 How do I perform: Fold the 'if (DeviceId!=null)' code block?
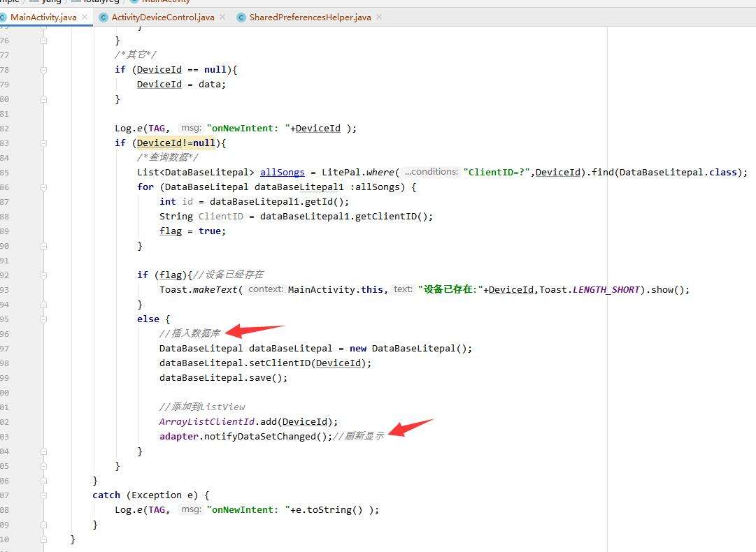(x=44, y=143)
